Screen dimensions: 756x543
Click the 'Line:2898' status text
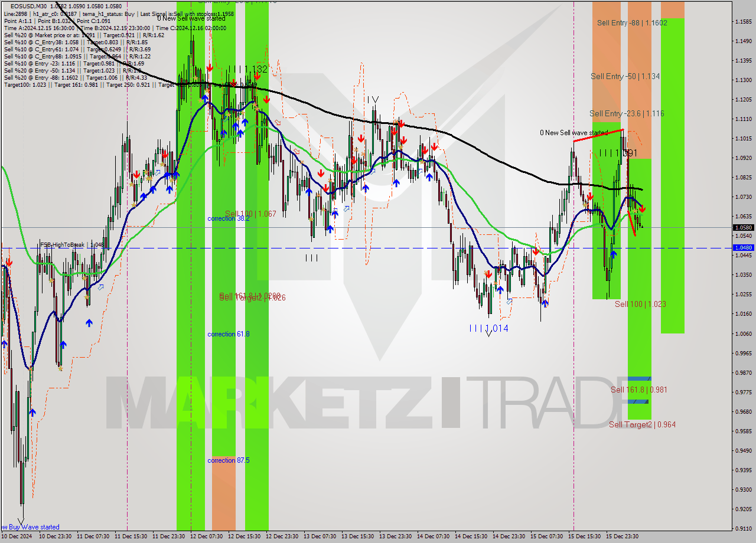(x=17, y=14)
